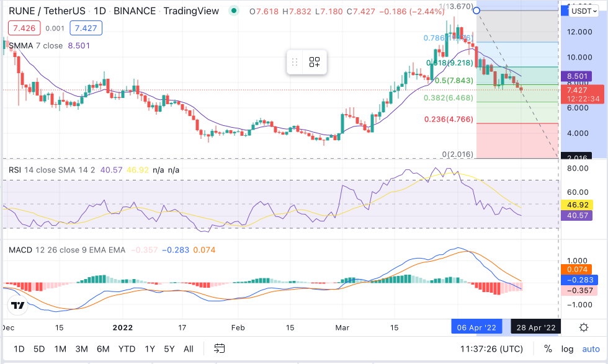Select the 1M time range
The image size is (608, 364).
pos(60,349)
